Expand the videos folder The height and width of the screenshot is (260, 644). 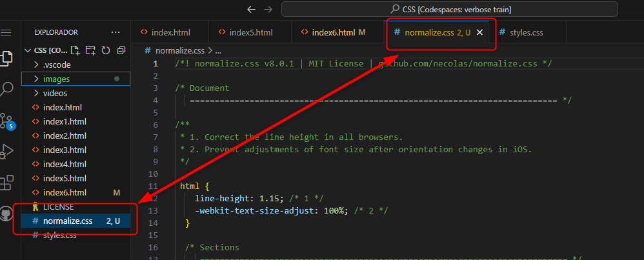pos(55,93)
